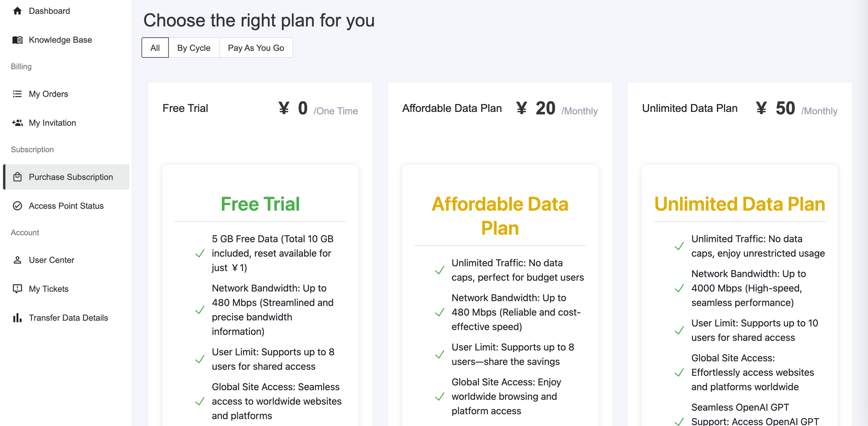Click the Knowledge Base book icon

click(x=17, y=40)
